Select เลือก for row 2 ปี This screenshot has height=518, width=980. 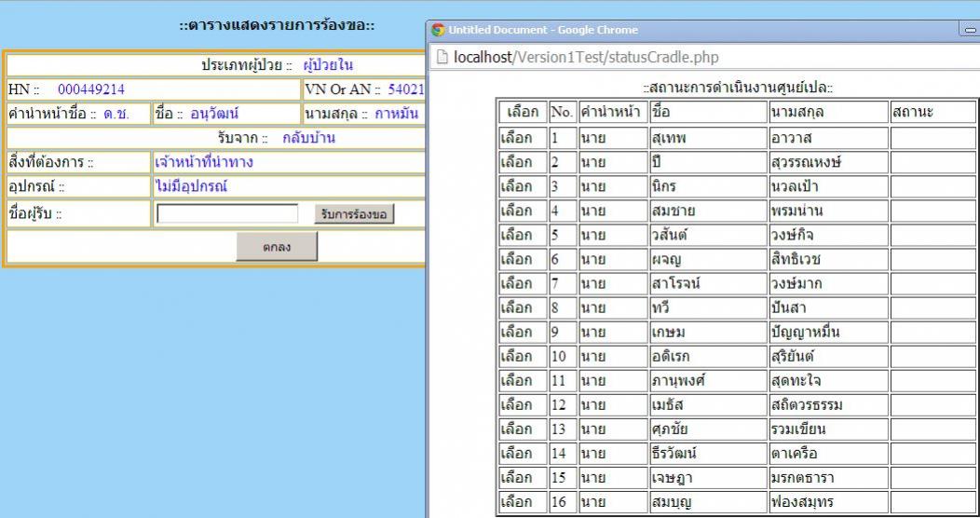[522, 162]
